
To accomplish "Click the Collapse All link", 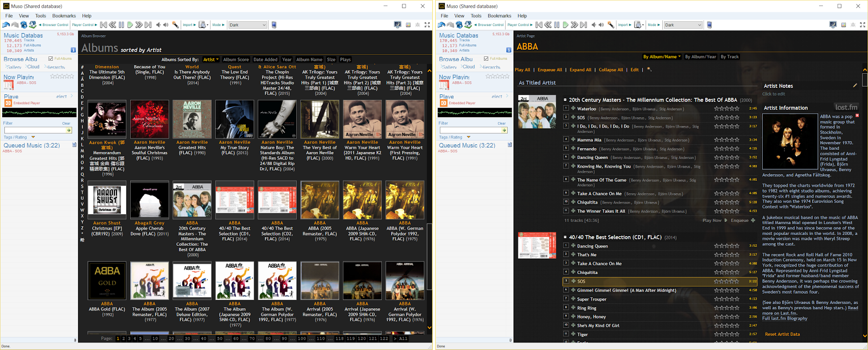I will click(x=611, y=69).
